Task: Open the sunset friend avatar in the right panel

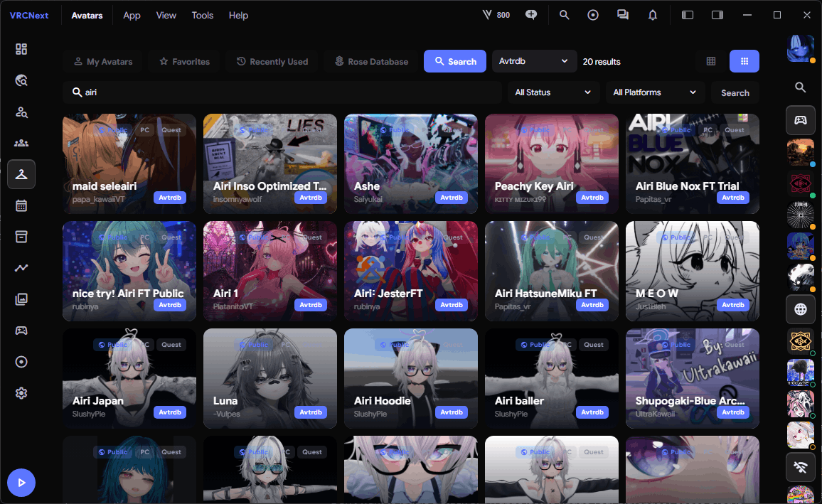Action: [x=801, y=152]
